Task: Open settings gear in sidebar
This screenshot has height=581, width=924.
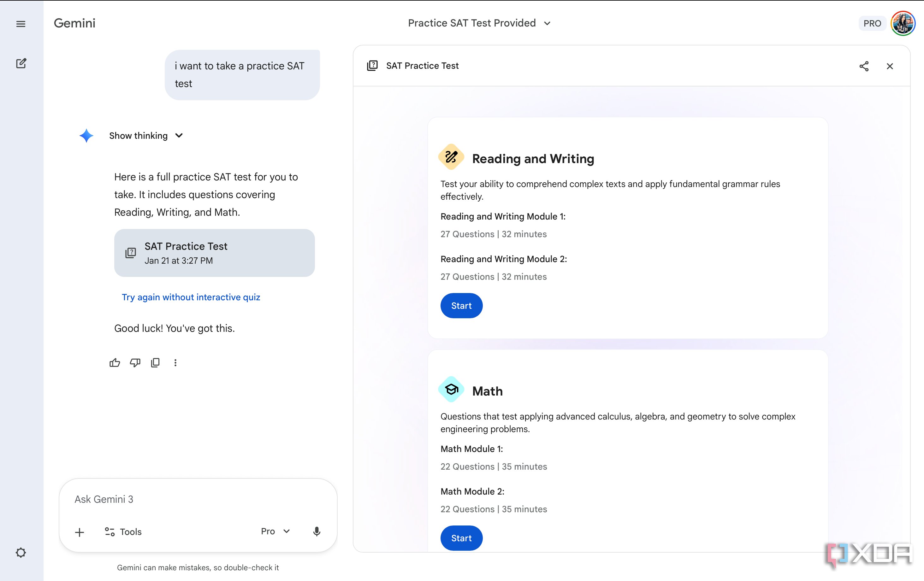Action: pyautogui.click(x=21, y=552)
